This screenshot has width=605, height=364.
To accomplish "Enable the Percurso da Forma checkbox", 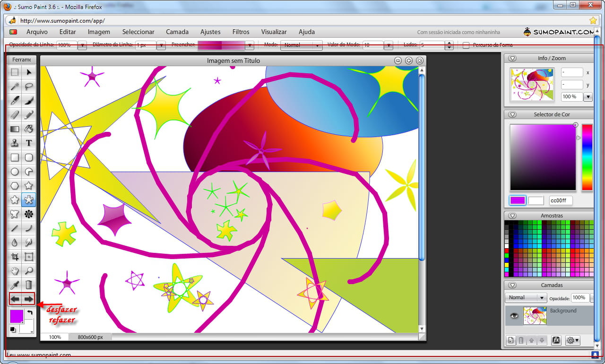I will 466,45.
